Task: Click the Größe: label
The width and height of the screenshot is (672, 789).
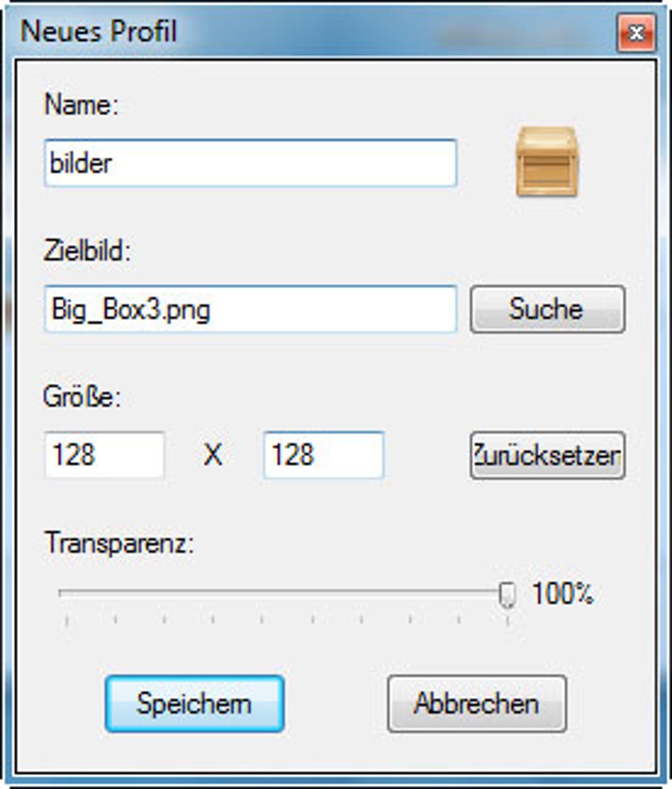Action: 82,397
